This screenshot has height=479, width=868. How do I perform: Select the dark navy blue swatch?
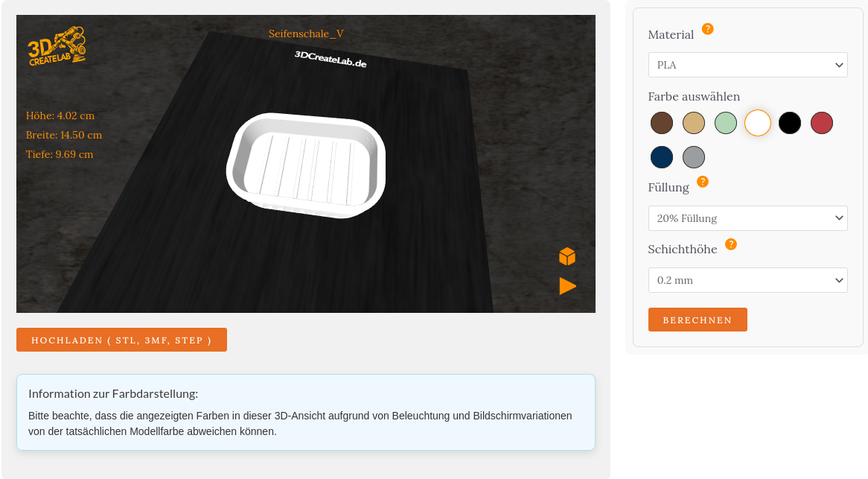[662, 157]
